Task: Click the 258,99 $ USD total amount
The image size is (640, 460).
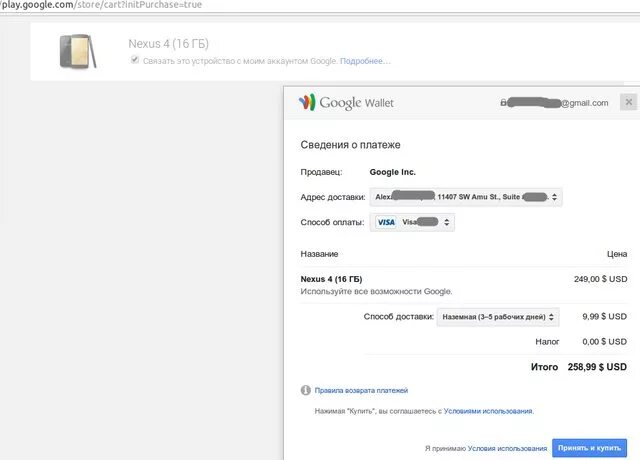Action: pyautogui.click(x=597, y=367)
